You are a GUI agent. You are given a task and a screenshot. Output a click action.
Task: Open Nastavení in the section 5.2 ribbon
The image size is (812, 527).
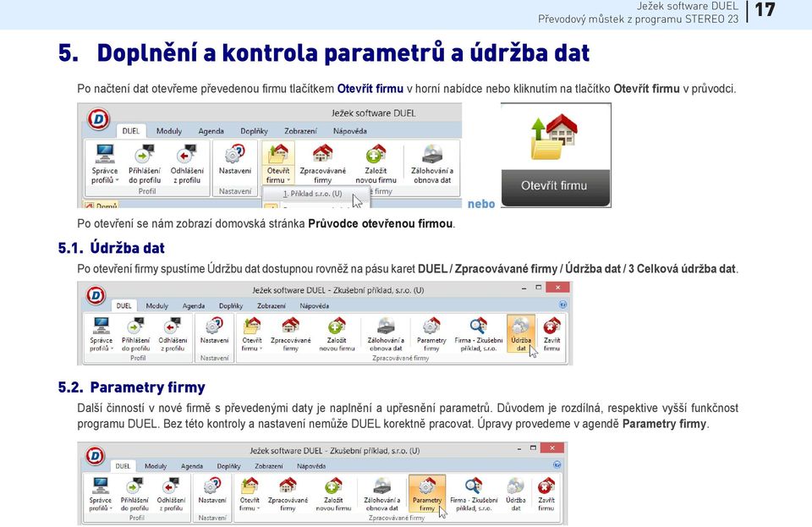click(x=212, y=491)
